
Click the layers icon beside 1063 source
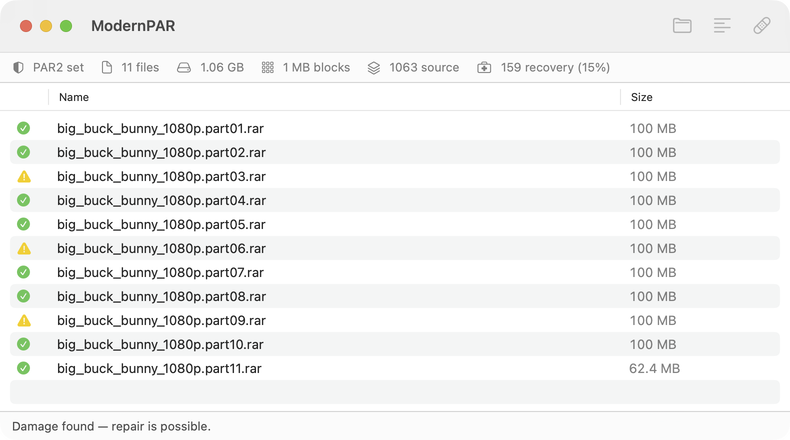(x=374, y=68)
